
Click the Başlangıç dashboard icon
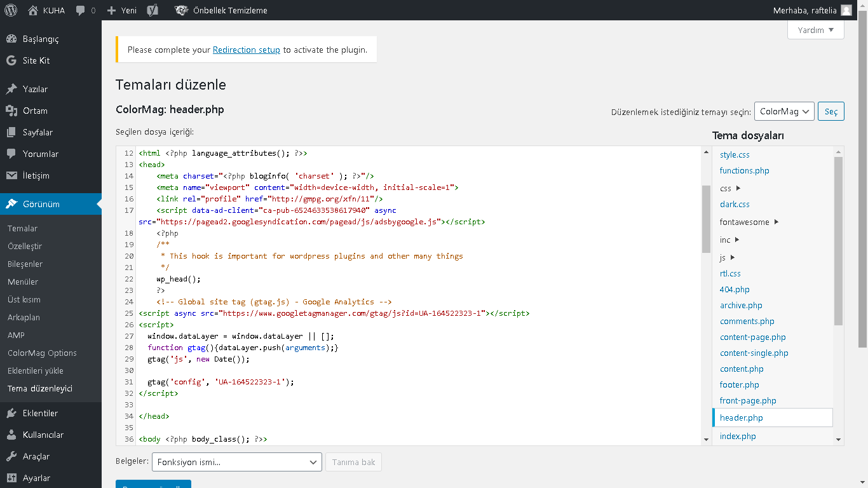(x=11, y=39)
